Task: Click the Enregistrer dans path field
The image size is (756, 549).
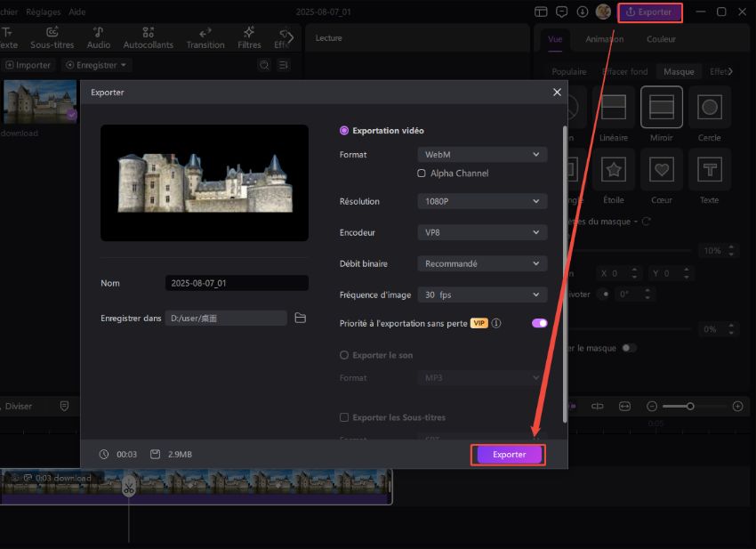Action: 226,318
